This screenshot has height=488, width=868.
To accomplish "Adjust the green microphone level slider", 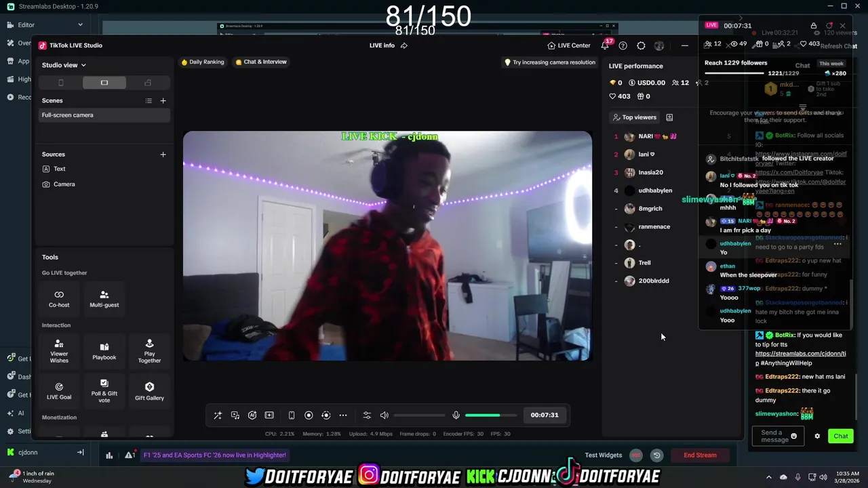I will (x=491, y=415).
